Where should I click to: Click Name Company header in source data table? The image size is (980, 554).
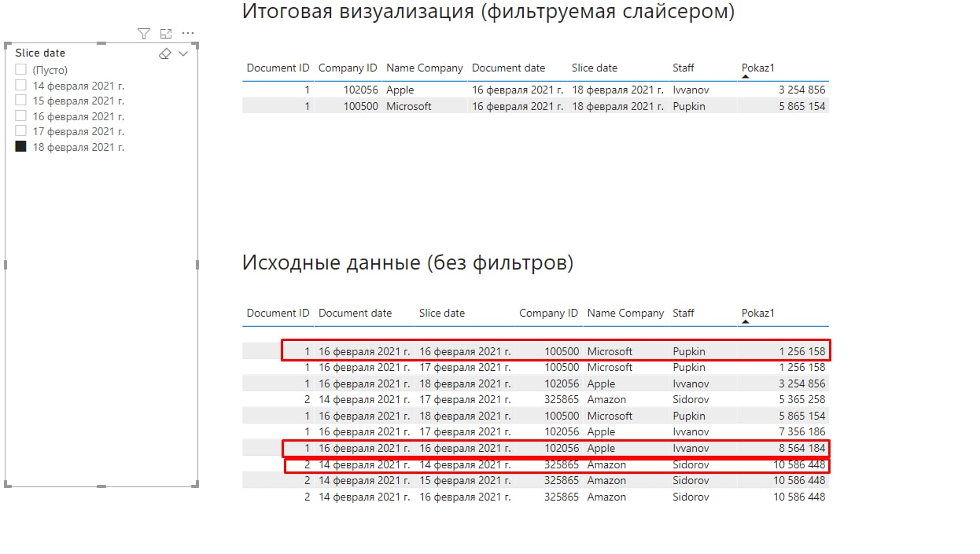point(626,313)
